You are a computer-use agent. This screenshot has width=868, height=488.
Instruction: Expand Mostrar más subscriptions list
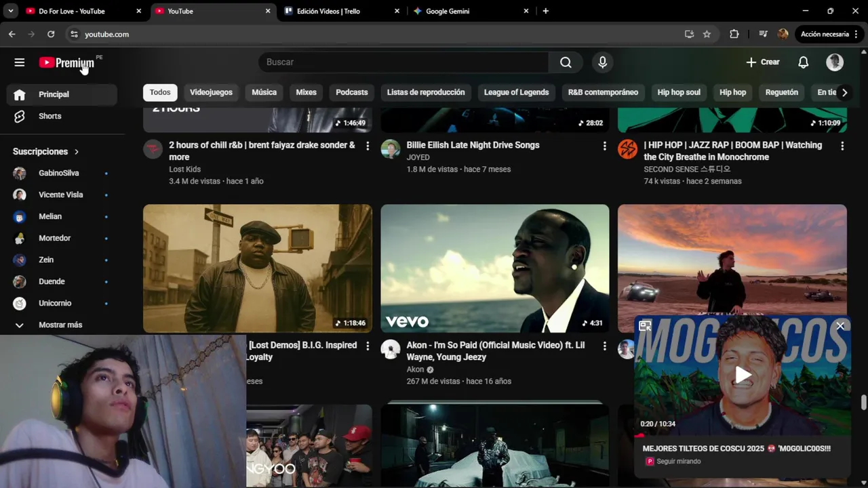[62, 325]
